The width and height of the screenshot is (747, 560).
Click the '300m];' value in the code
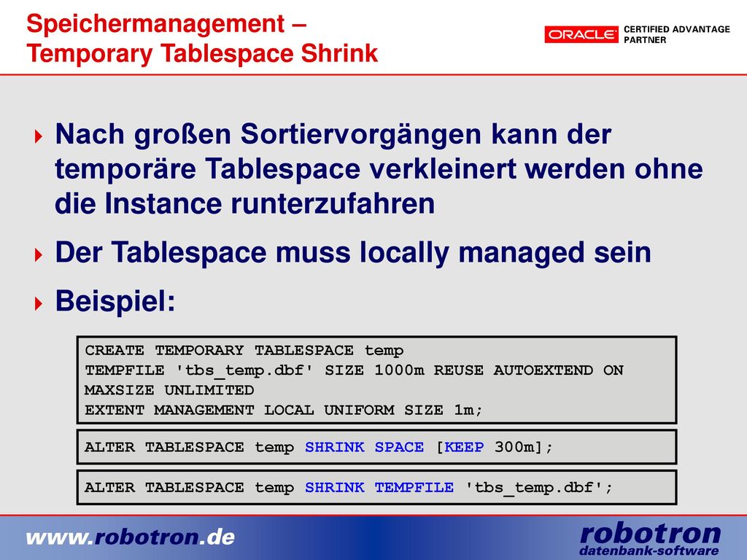click(524, 447)
